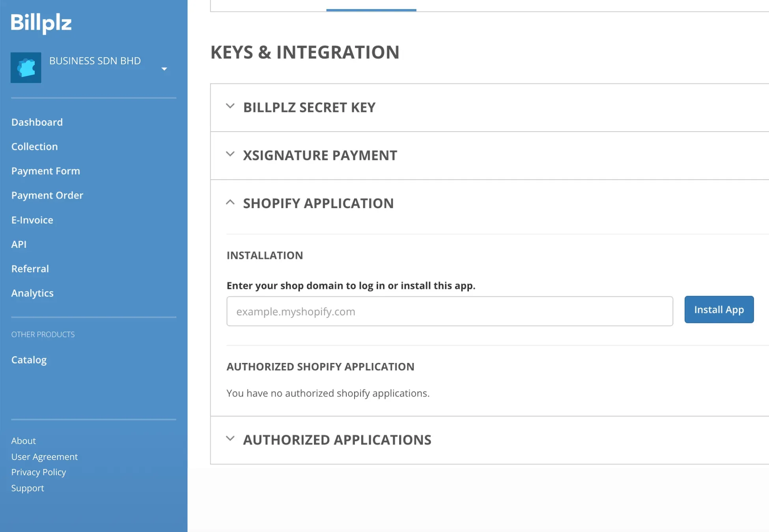The width and height of the screenshot is (769, 532).
Task: Click the INSTALLATION subheading
Action: coord(265,255)
